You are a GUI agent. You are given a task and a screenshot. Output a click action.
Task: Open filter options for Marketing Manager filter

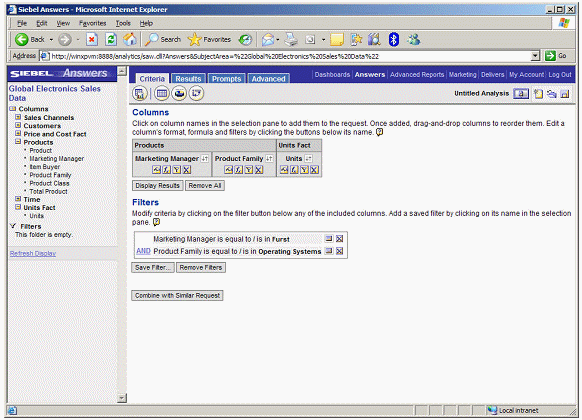coord(328,239)
